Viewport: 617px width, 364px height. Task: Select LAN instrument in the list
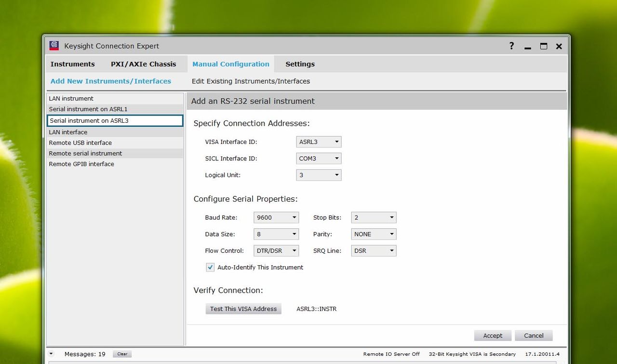(x=115, y=98)
